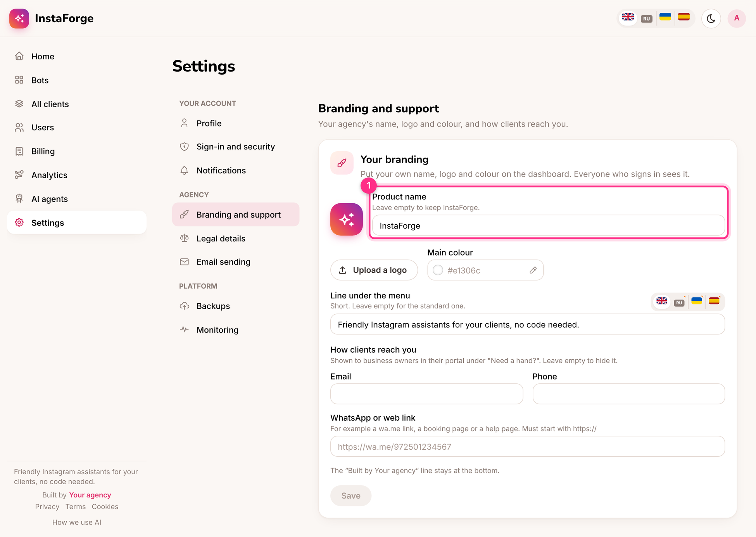Select Russian language in top header
The height and width of the screenshot is (537, 756).
(646, 18)
